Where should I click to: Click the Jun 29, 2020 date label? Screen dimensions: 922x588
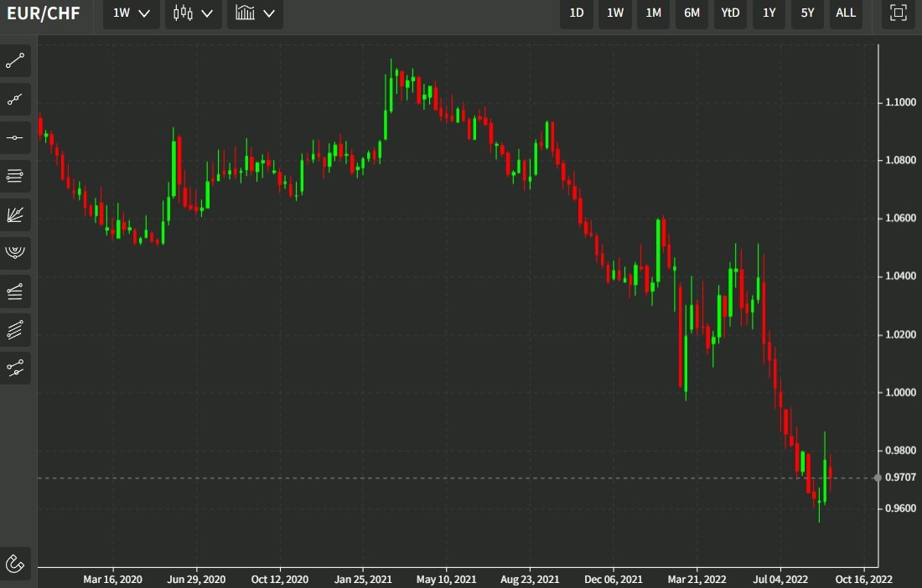tap(196, 579)
